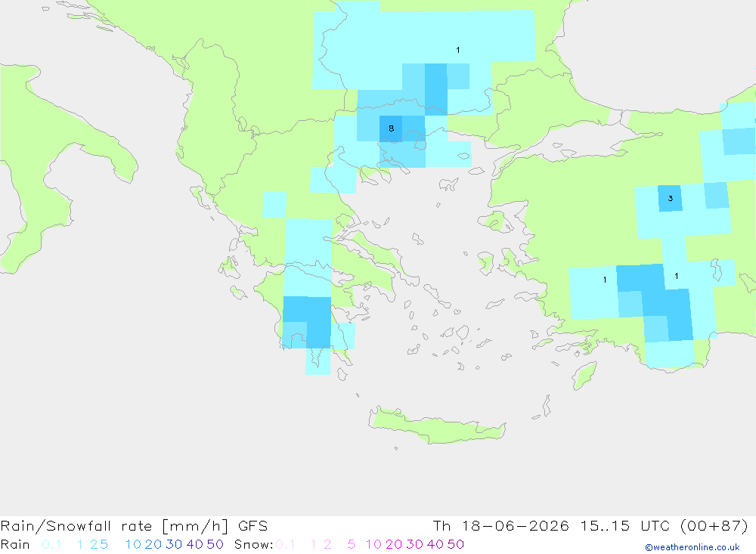Screen dimensions: 756x554
Task: Pick the rain legend value 0.1
Action: 51,544
